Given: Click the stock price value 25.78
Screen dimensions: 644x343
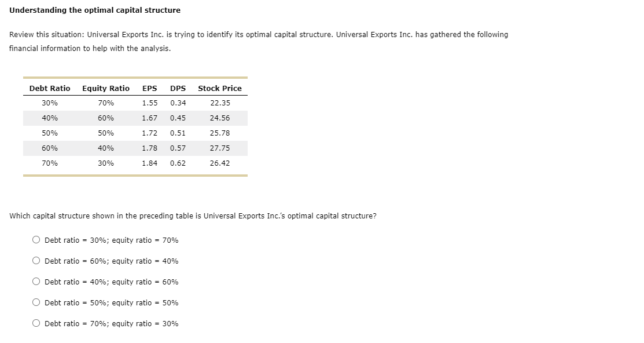Looking at the screenshot, I should coord(220,133).
